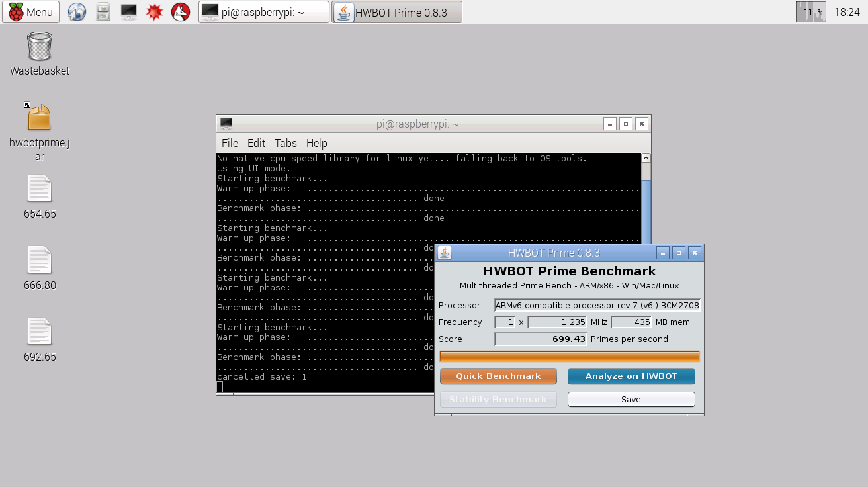Click the 'Using UI mode.' terminal line
This screenshot has height=487, width=868.
(254, 169)
